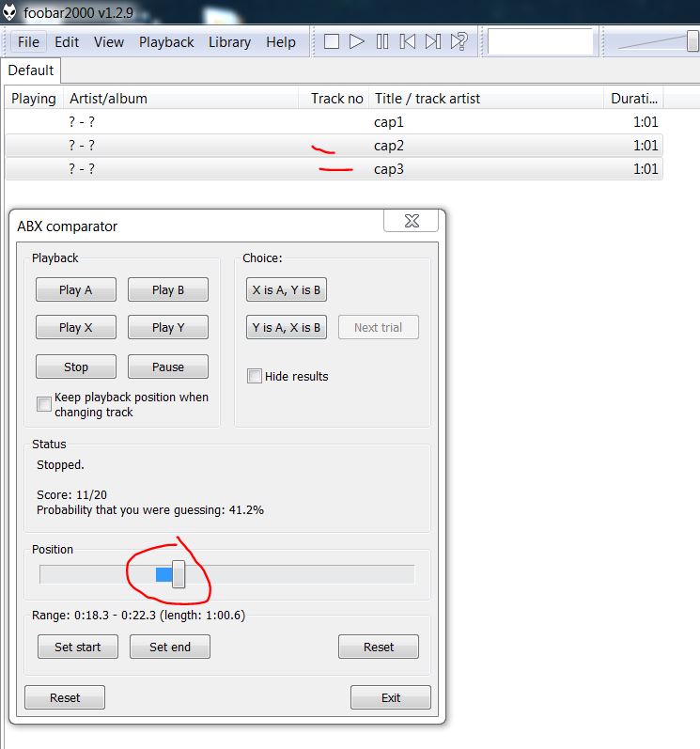This screenshot has height=749, width=700.
Task: Click the Exit button
Action: [391, 697]
